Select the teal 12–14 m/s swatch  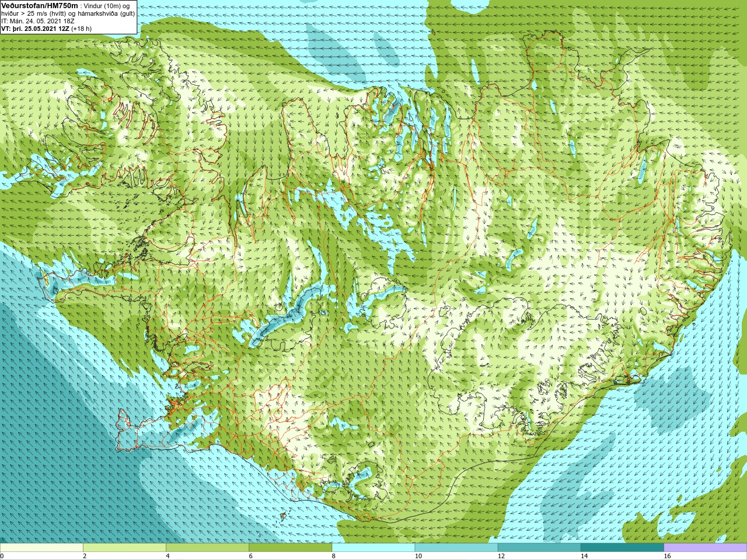pos(539,548)
